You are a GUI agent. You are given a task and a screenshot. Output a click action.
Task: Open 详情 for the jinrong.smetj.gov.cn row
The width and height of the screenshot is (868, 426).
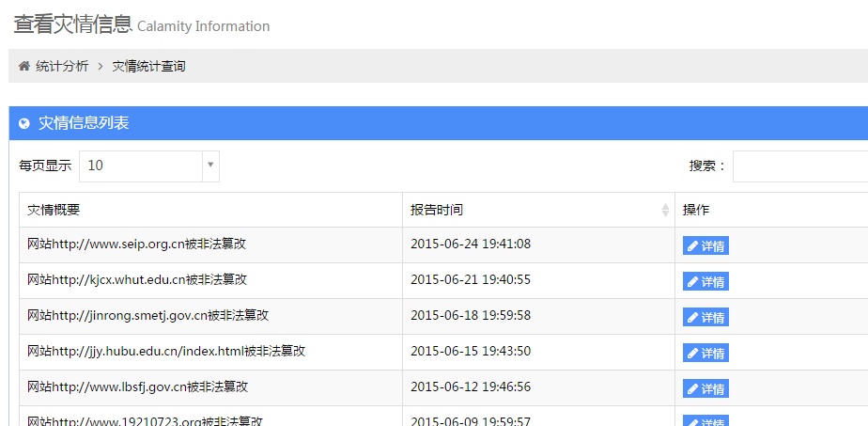click(705, 318)
